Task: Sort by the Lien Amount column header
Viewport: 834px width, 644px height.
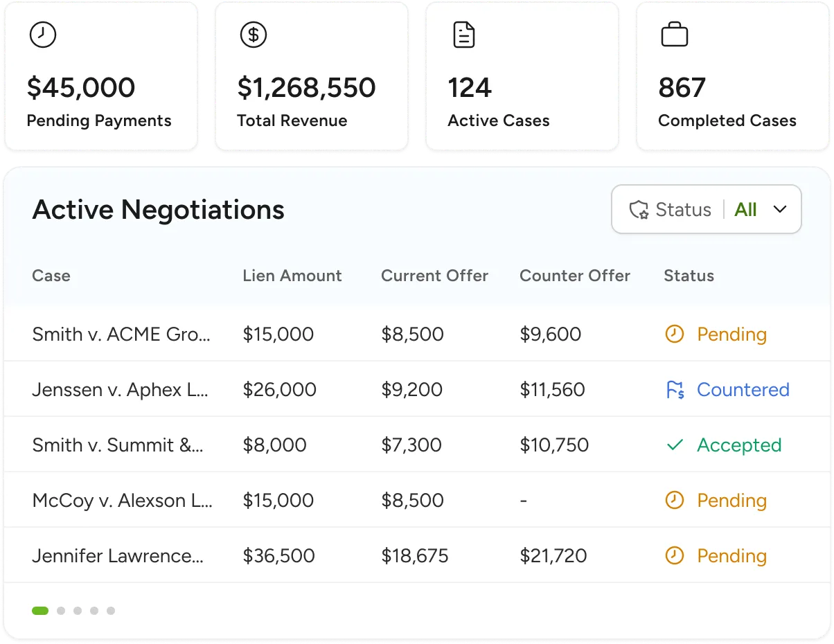Action: coord(292,276)
